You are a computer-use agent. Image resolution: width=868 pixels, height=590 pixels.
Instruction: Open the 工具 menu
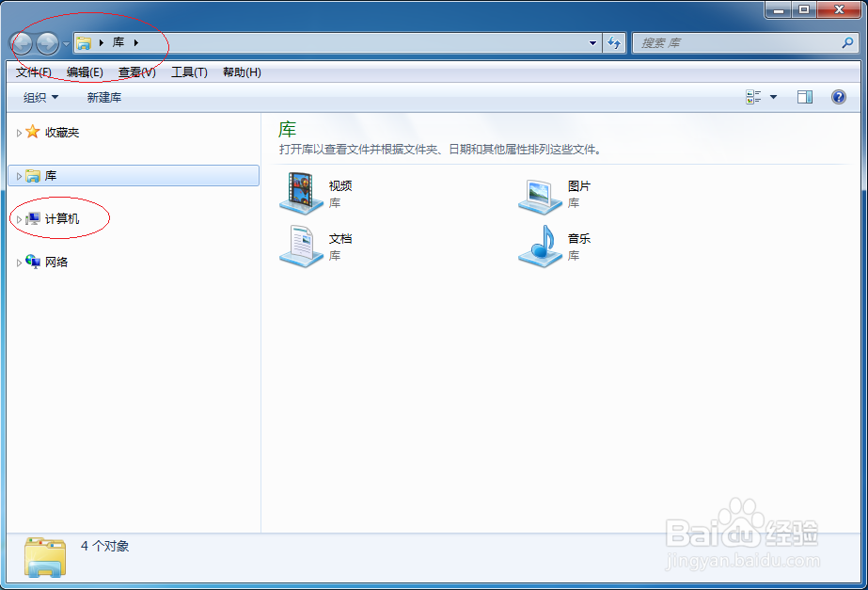(x=188, y=72)
